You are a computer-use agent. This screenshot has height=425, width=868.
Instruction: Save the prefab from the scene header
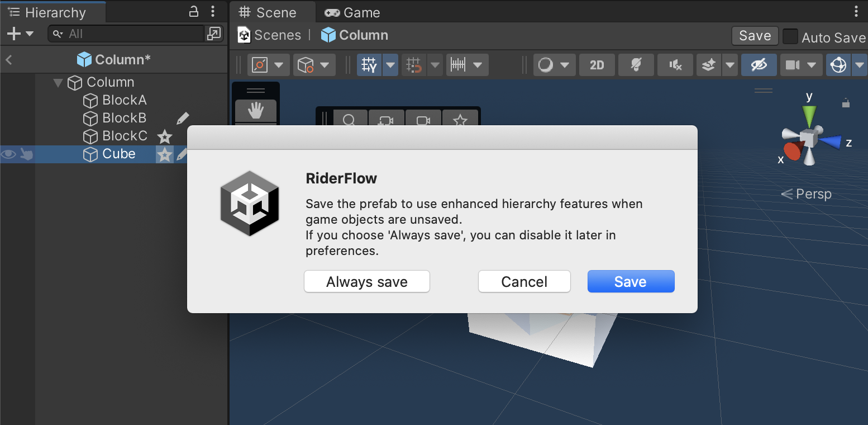pyautogui.click(x=755, y=36)
